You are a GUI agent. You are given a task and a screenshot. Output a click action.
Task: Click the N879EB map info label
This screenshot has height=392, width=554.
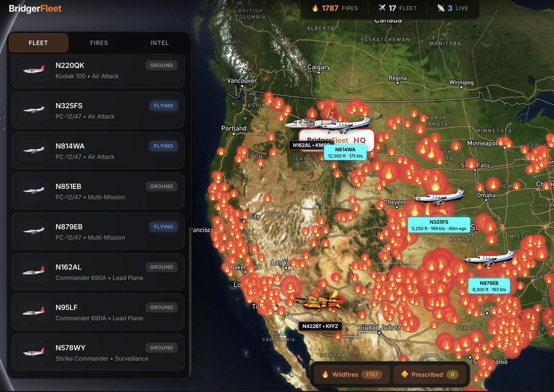tap(489, 286)
